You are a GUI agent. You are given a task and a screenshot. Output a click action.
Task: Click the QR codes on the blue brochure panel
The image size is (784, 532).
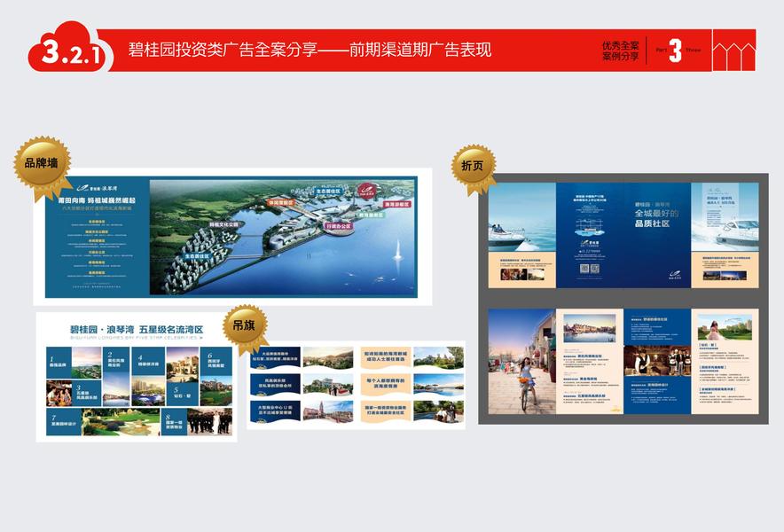[x=590, y=269]
